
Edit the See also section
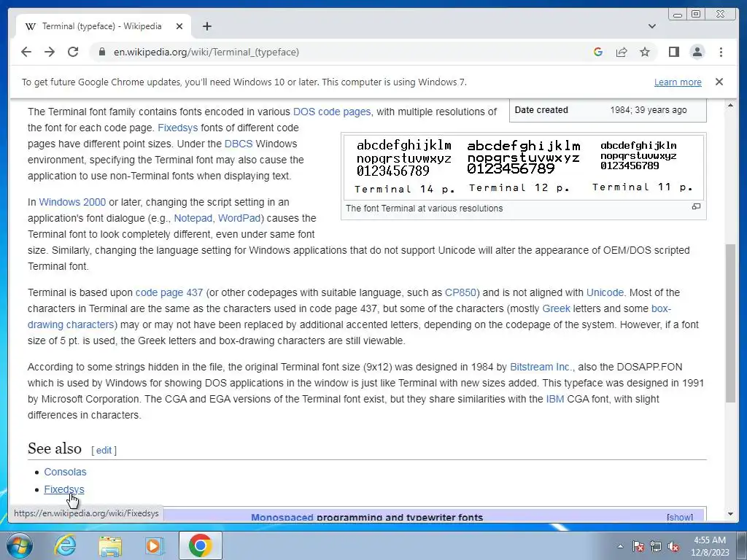coord(104,451)
